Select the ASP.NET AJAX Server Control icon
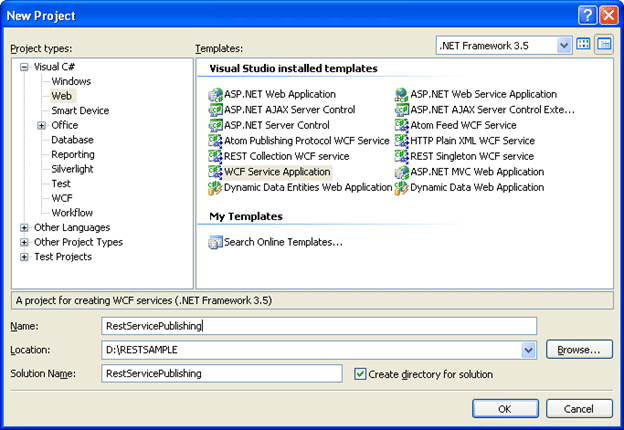Screen dimensions: 624x430 [215, 110]
